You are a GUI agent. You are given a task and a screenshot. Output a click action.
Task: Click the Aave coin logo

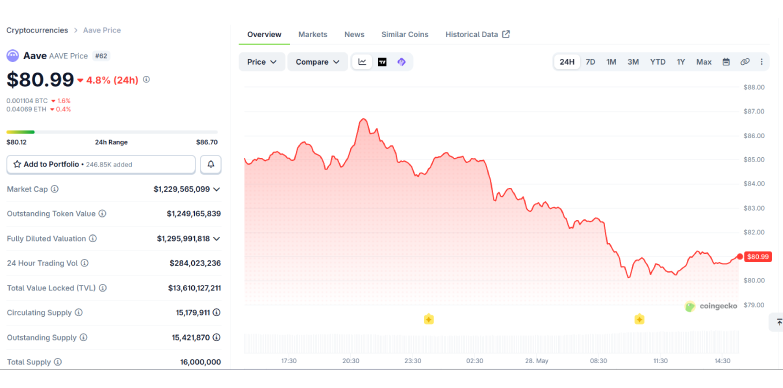pyautogui.click(x=12, y=55)
